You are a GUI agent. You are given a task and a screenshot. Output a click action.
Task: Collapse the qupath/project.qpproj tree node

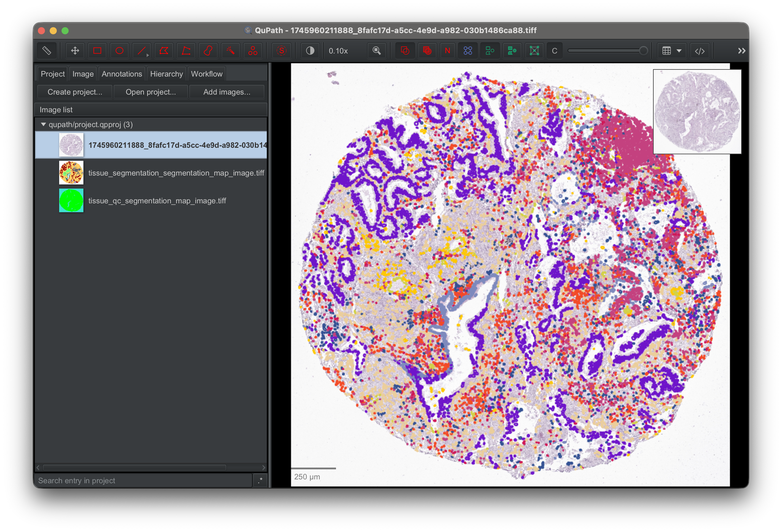[x=43, y=124]
